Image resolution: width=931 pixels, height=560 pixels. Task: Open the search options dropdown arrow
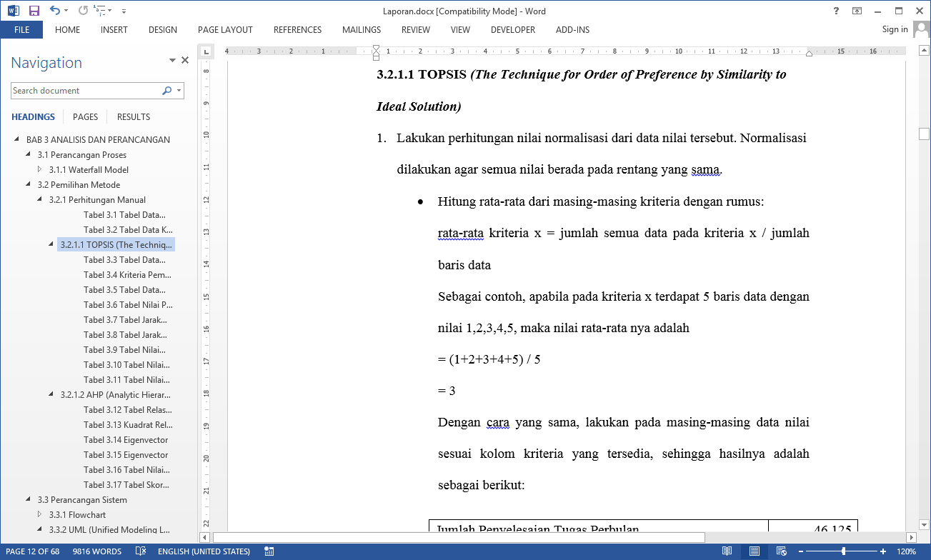[x=179, y=91]
